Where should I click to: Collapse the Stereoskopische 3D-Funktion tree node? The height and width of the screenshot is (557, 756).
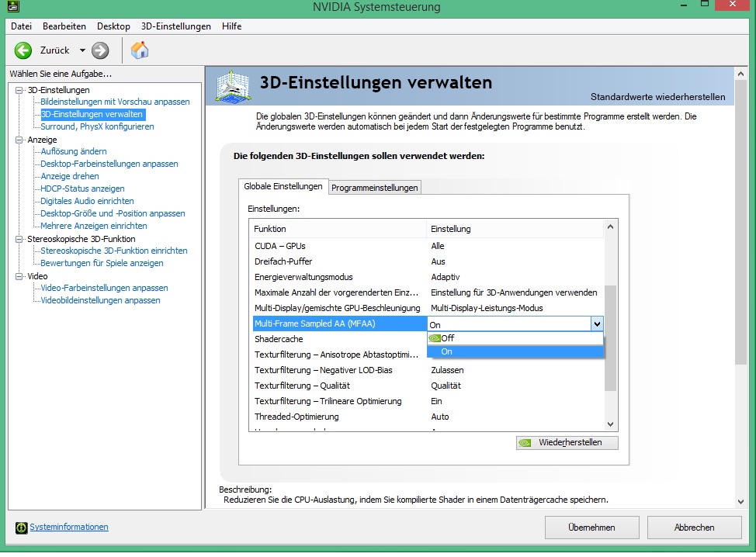pos(19,239)
